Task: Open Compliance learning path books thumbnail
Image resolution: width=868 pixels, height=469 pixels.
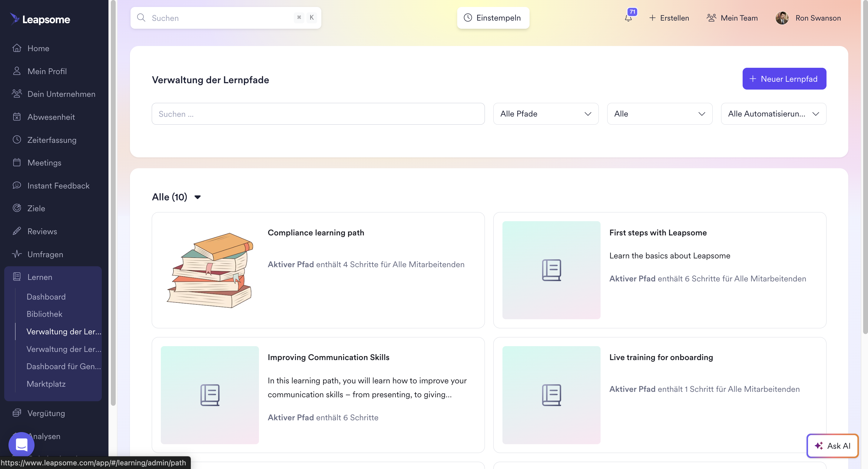Action: tap(210, 270)
